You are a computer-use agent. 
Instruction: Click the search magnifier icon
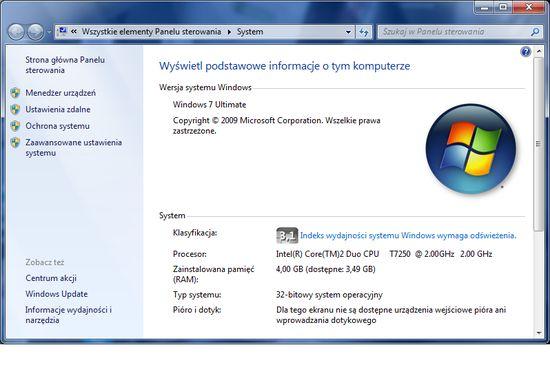(535, 32)
